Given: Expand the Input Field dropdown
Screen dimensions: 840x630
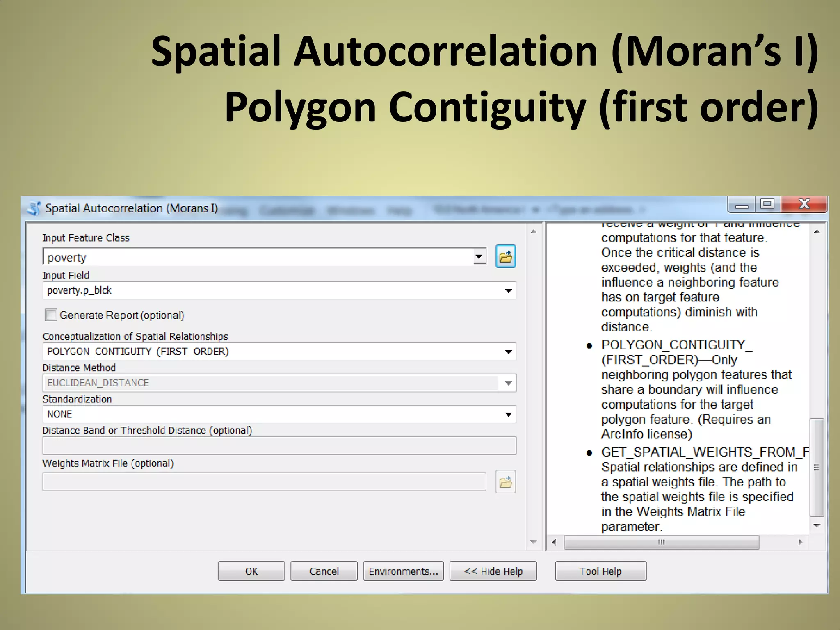Looking at the screenshot, I should pos(508,291).
